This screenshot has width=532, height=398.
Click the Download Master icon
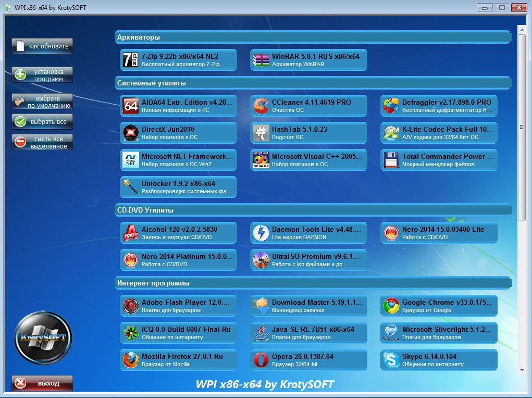(x=261, y=306)
